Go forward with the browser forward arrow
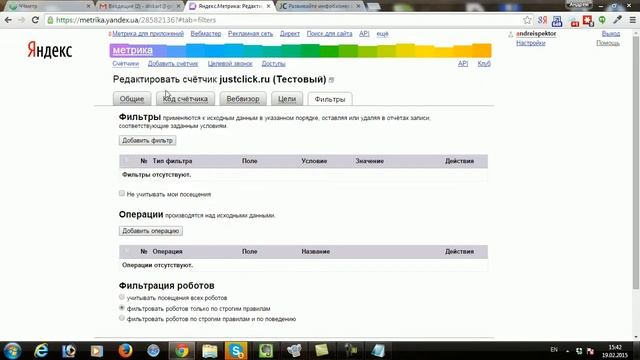Viewport: 640px width, 360px height. [x=21, y=20]
